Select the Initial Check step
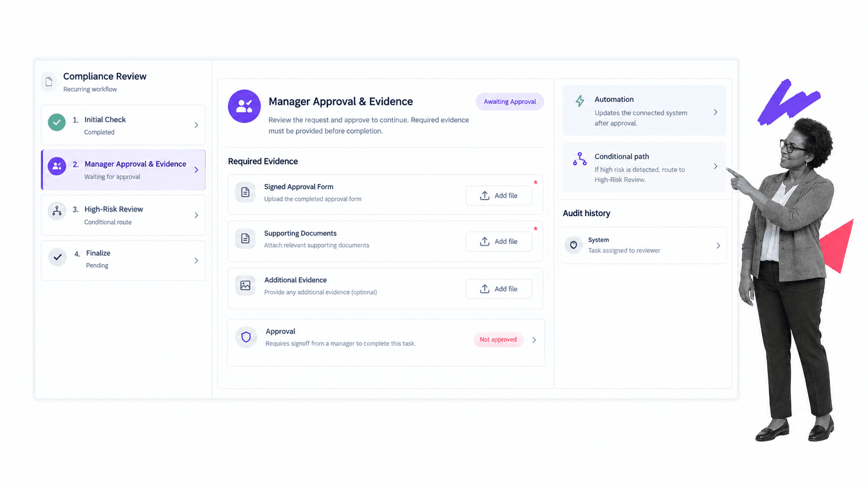Screen dimensions: 868x489 click(x=123, y=125)
